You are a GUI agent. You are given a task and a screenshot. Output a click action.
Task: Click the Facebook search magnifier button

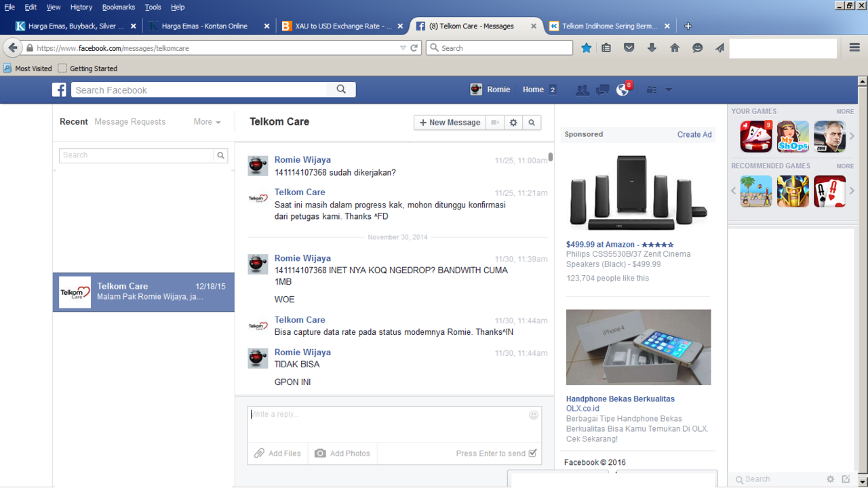341,89
